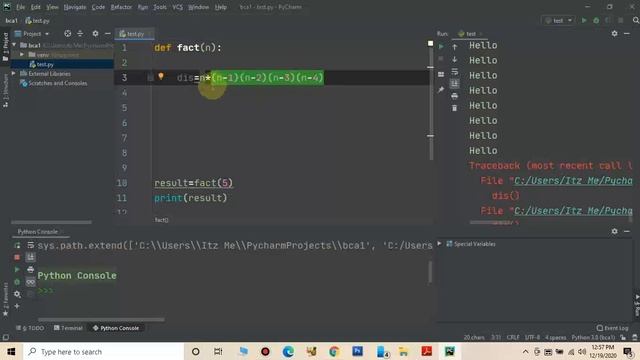640x360 pixels.
Task: Open the Window menu
Action: (198, 7)
